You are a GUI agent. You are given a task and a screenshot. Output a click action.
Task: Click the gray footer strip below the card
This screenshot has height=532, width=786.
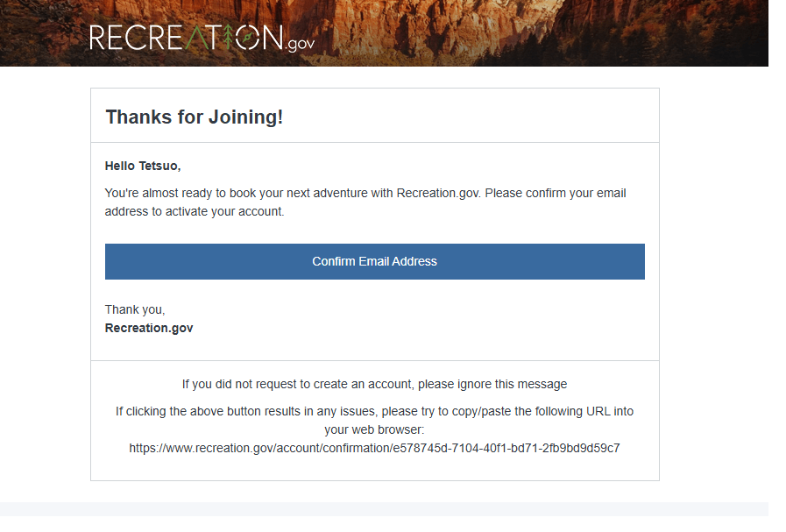384,509
